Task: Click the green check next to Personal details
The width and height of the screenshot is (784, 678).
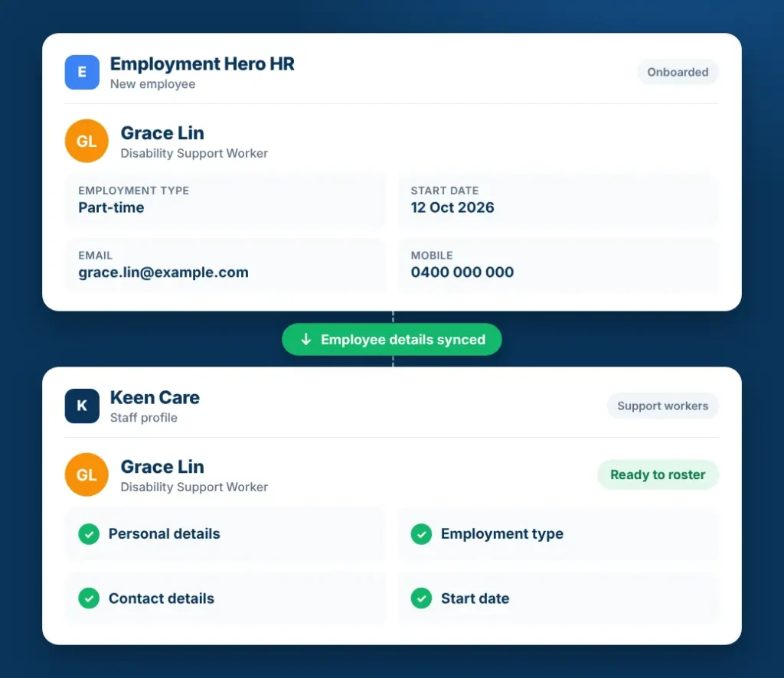Action: coord(89,534)
